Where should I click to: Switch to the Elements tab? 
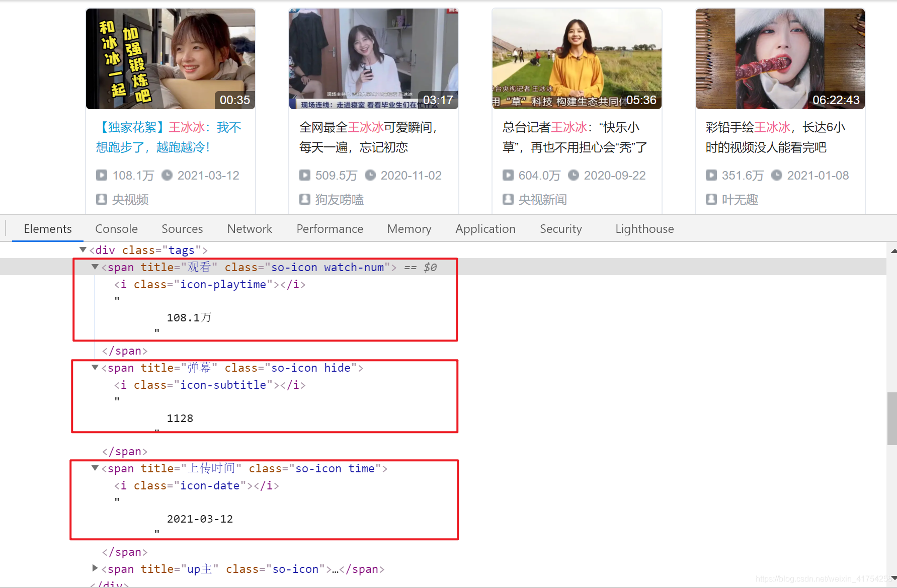[48, 229]
